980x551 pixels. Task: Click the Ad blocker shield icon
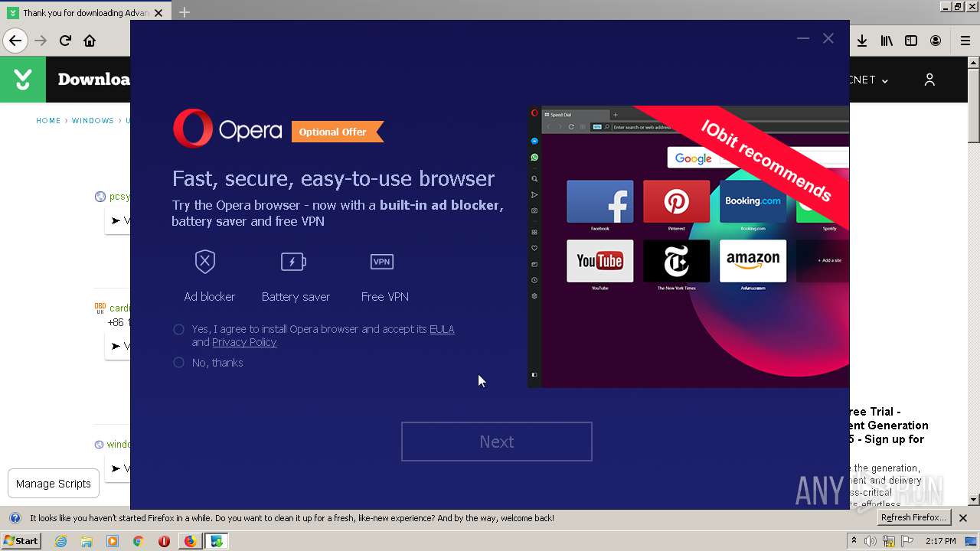[205, 262]
